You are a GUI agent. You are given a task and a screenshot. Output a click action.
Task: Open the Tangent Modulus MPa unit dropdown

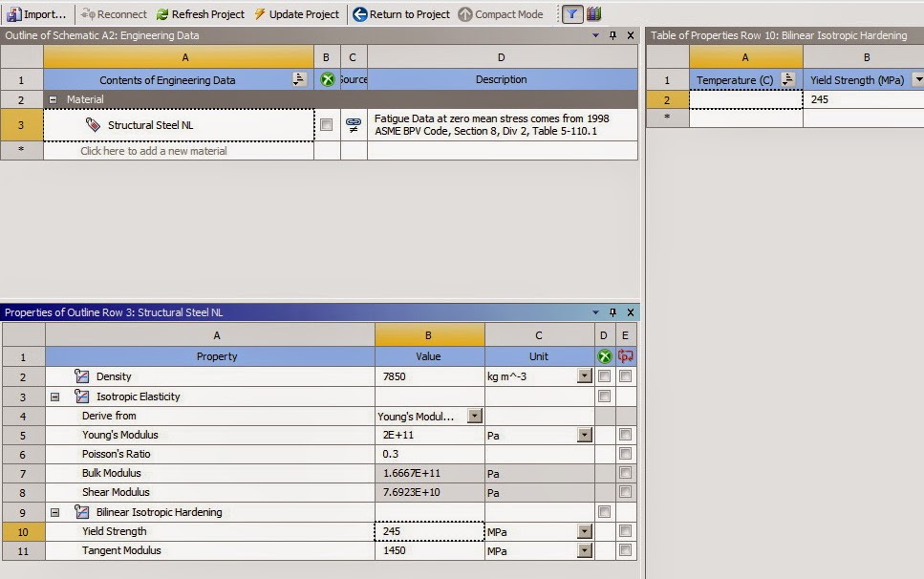pos(585,550)
